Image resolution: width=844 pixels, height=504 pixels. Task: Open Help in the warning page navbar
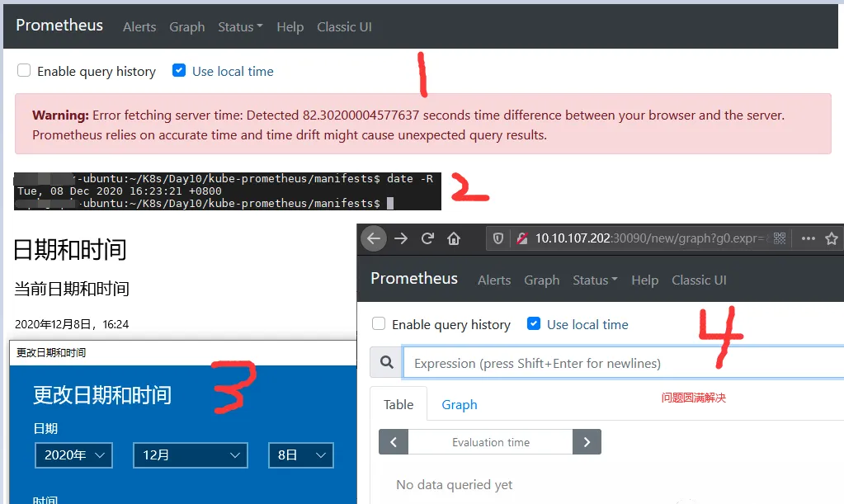point(290,27)
